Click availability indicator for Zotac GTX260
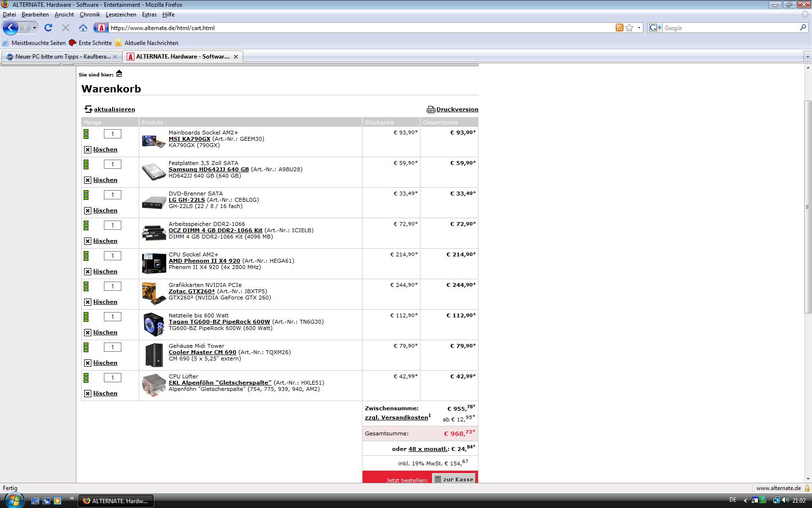Screen dimensions: 812x508 [x=86, y=286]
